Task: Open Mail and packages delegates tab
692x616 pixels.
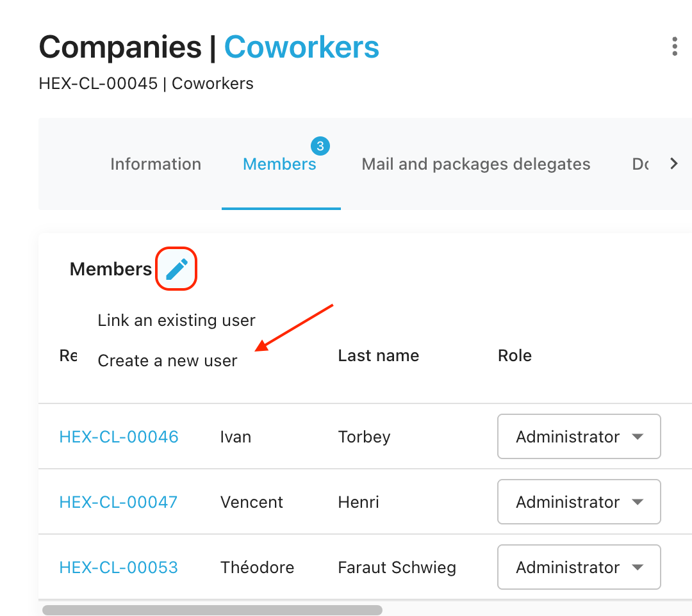Action: pyautogui.click(x=476, y=164)
